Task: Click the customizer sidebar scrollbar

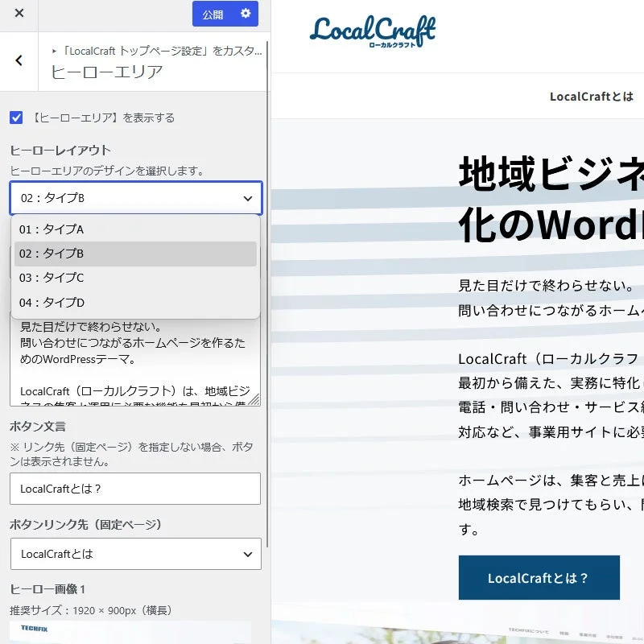Action: tap(268, 294)
